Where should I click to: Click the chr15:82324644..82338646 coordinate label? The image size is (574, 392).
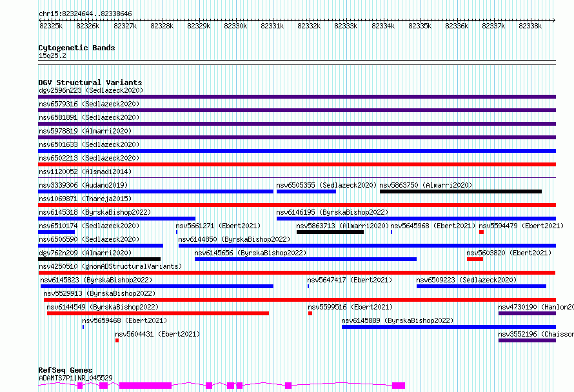85,14
